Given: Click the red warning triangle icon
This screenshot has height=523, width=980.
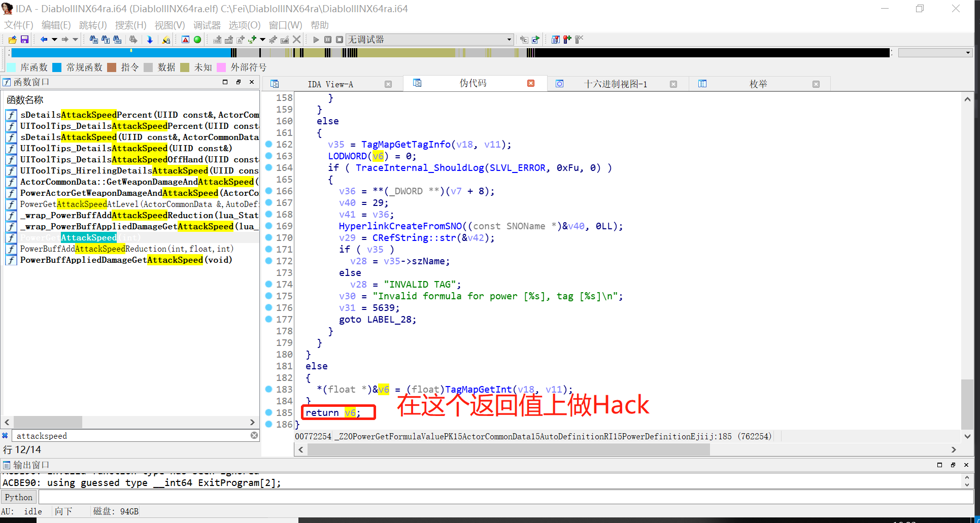Looking at the screenshot, I should (186, 40).
